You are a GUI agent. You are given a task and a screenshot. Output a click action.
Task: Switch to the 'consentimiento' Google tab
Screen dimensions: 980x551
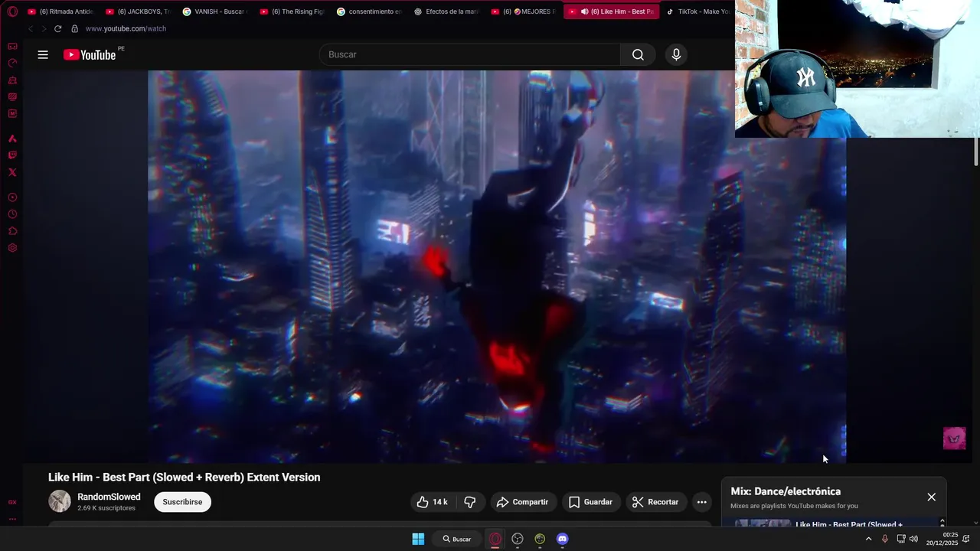(370, 11)
